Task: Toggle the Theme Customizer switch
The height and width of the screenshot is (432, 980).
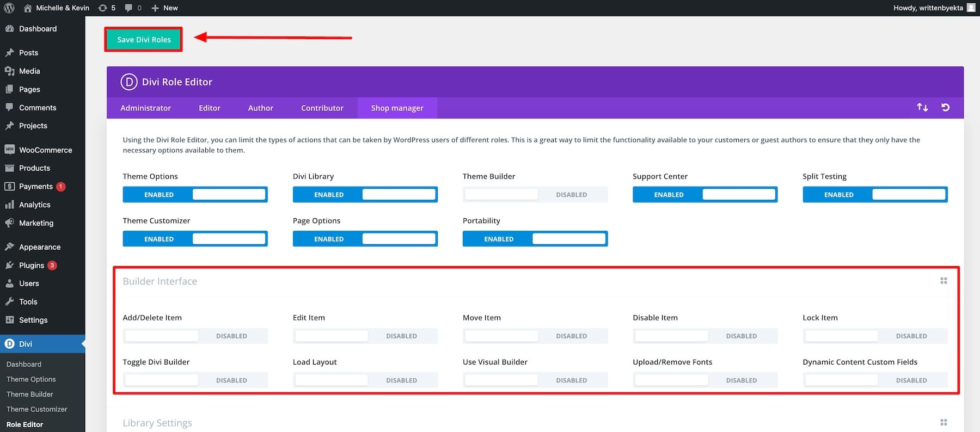Action: point(195,239)
